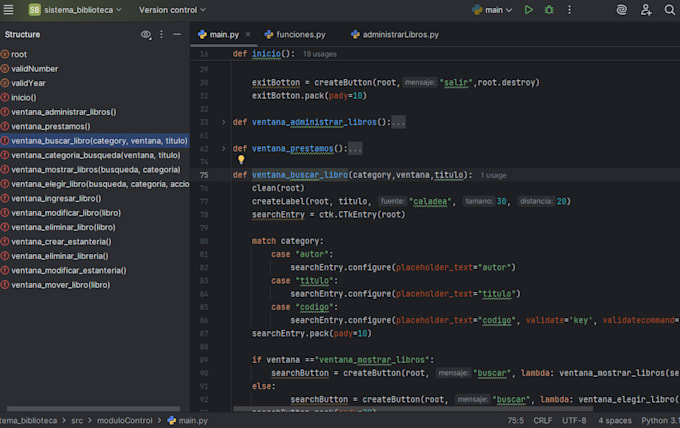Open sistema_biblioteca breadcrumb in status bar

tap(29, 420)
